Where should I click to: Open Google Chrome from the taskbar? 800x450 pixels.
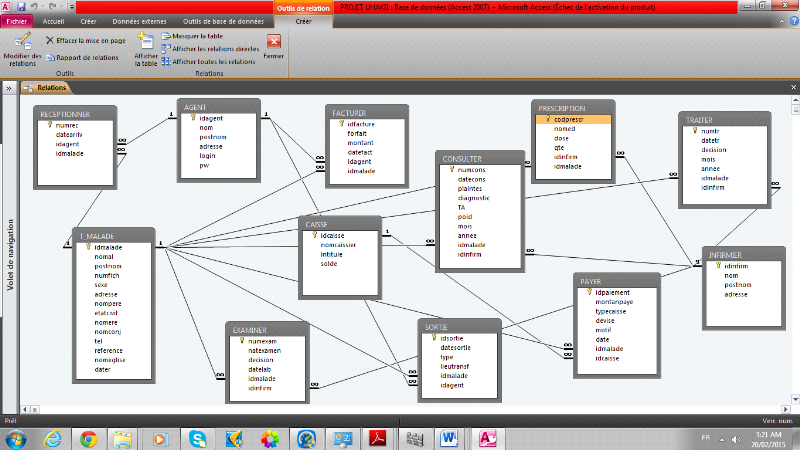click(88, 437)
